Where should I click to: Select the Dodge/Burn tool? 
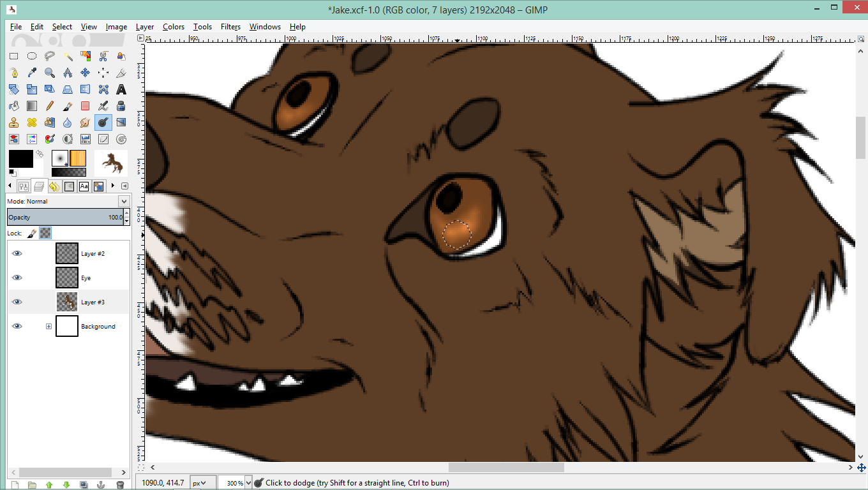pyautogui.click(x=103, y=122)
